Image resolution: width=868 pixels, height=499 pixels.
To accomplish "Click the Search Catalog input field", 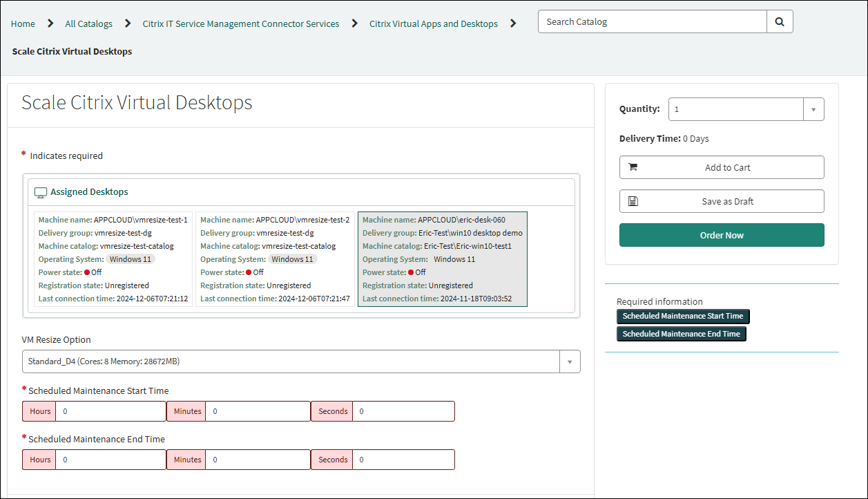I will [652, 21].
